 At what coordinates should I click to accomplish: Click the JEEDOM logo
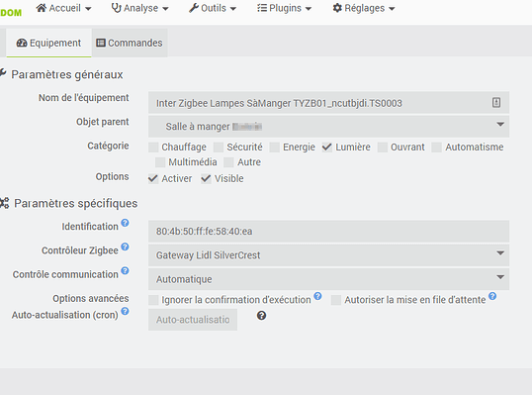click(11, 13)
